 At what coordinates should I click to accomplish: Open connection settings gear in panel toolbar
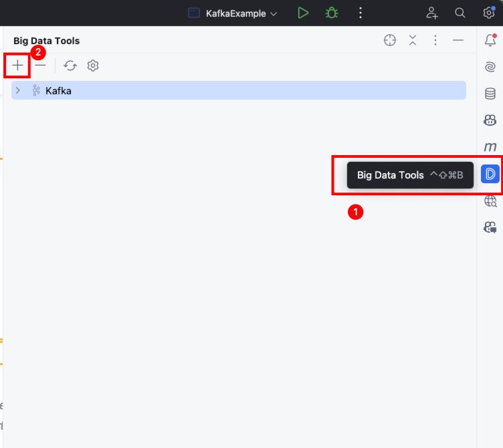(93, 66)
